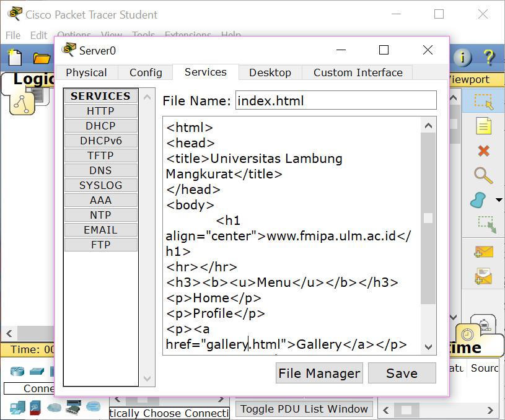Select the Custom Made Devices icon
This screenshot has width=505, height=420.
[74, 407]
